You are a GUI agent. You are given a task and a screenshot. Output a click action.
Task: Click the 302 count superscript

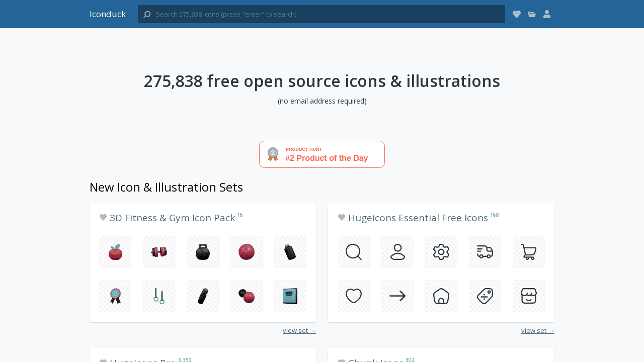click(410, 360)
